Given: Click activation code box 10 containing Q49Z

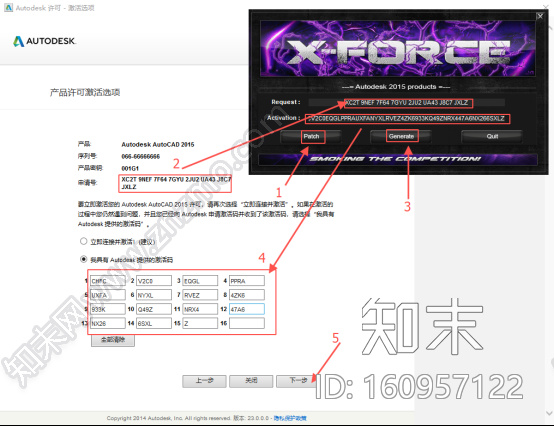Looking at the screenshot, I should click(x=154, y=309).
